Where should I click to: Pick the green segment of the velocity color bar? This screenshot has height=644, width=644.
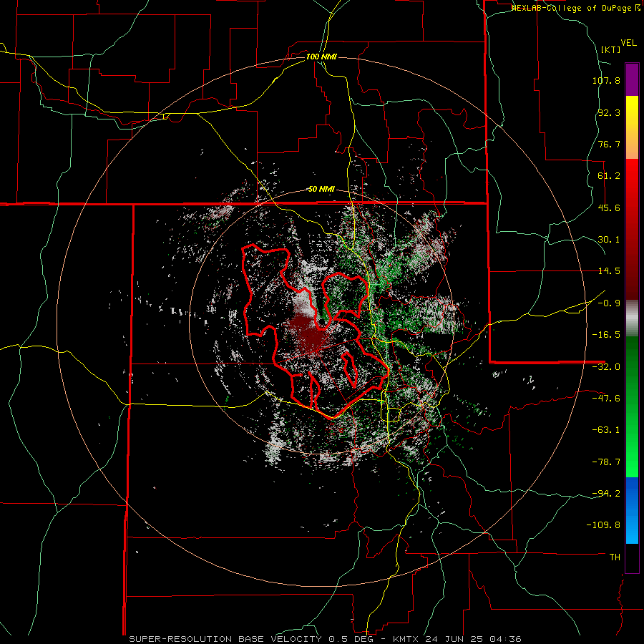coord(632,406)
